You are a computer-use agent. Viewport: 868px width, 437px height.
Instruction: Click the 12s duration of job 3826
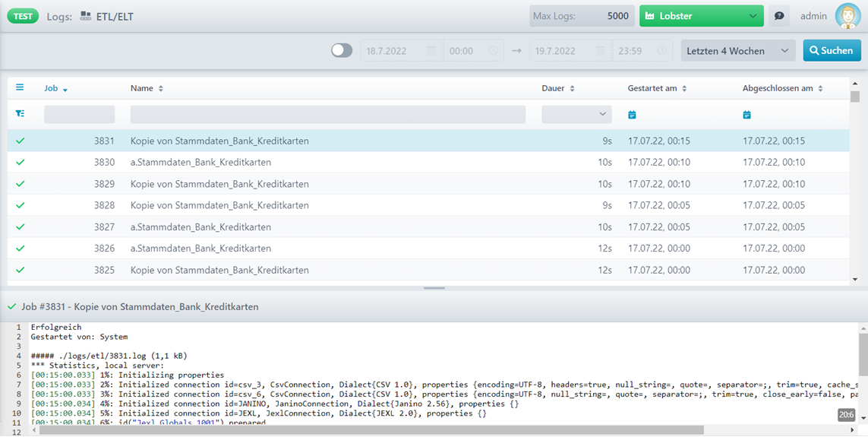point(604,248)
